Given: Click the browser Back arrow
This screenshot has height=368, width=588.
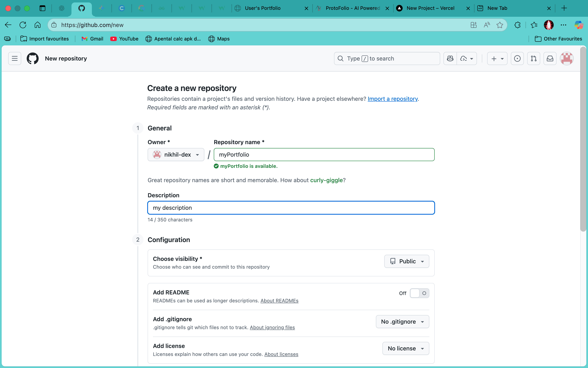Looking at the screenshot, I should (x=8, y=25).
